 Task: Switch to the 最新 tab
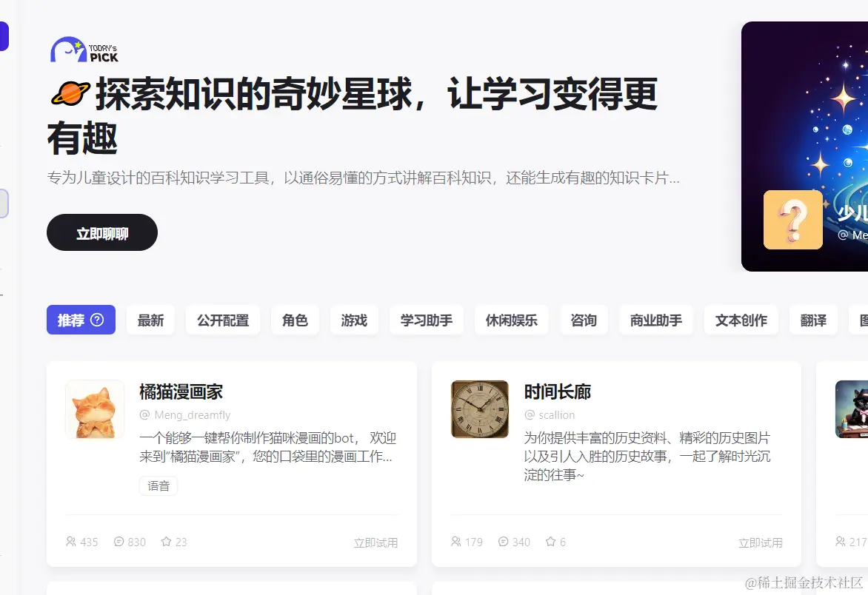point(150,320)
